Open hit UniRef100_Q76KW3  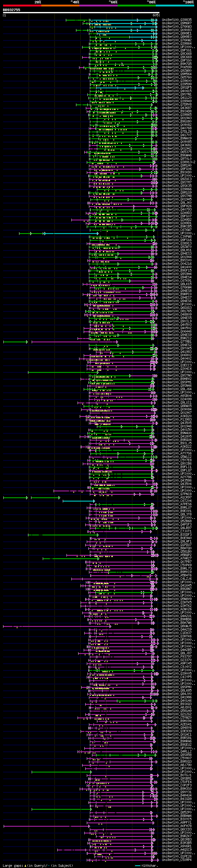[x=177, y=26]
